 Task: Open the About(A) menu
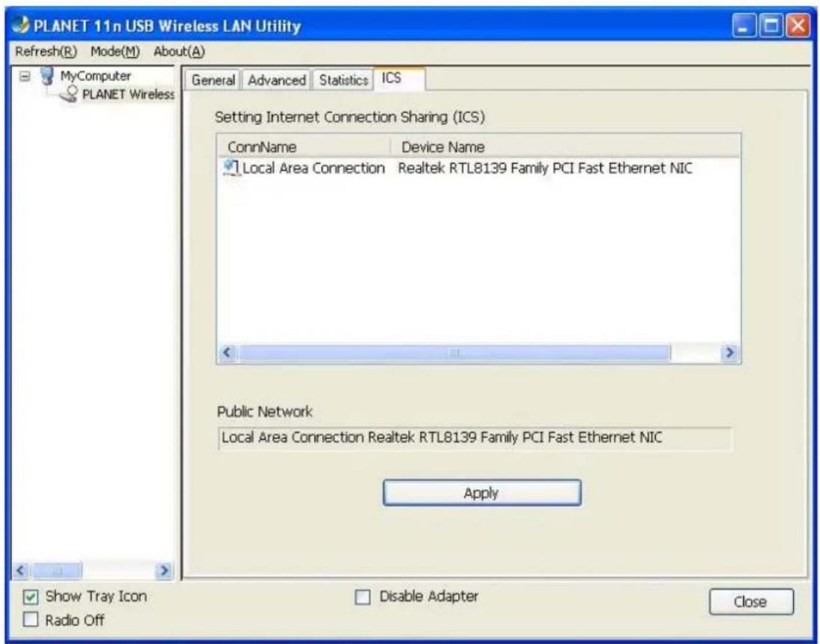[x=179, y=51]
